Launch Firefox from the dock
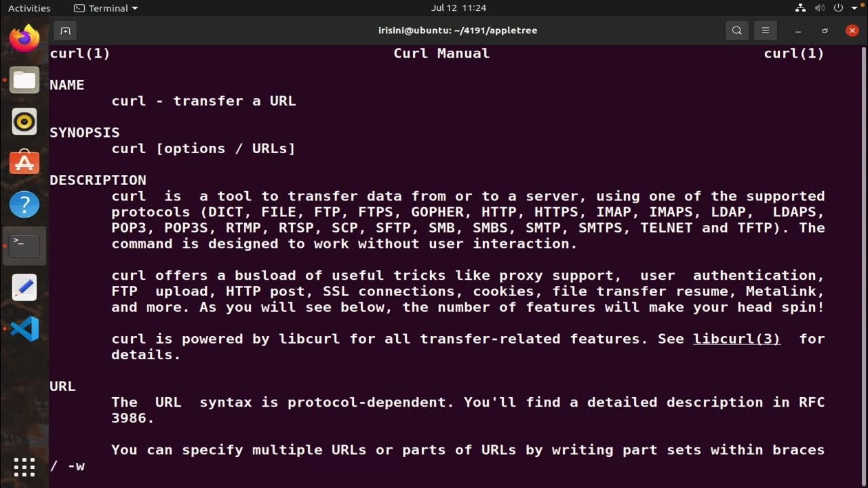The width and height of the screenshot is (868, 488). pos(24,39)
